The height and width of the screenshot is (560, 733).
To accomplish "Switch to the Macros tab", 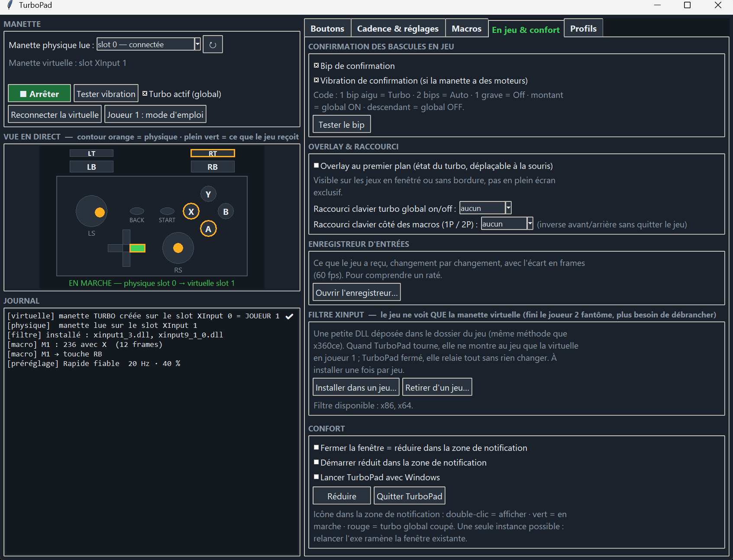I will (467, 29).
